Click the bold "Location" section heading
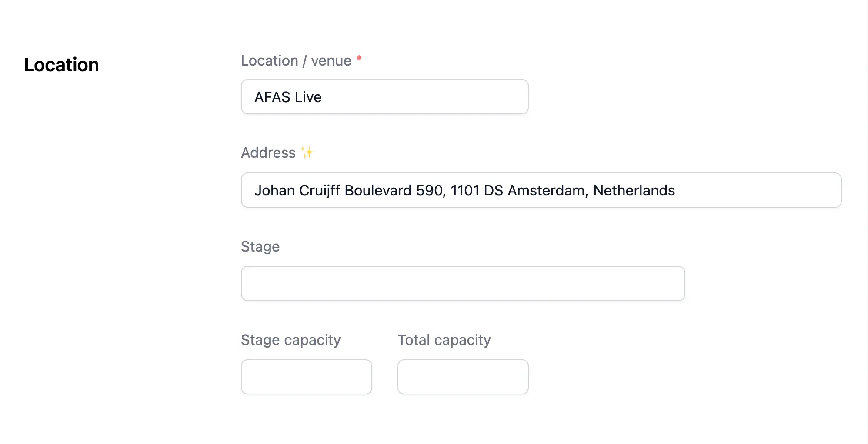Screen dimensions: 868x444 (x=61, y=65)
